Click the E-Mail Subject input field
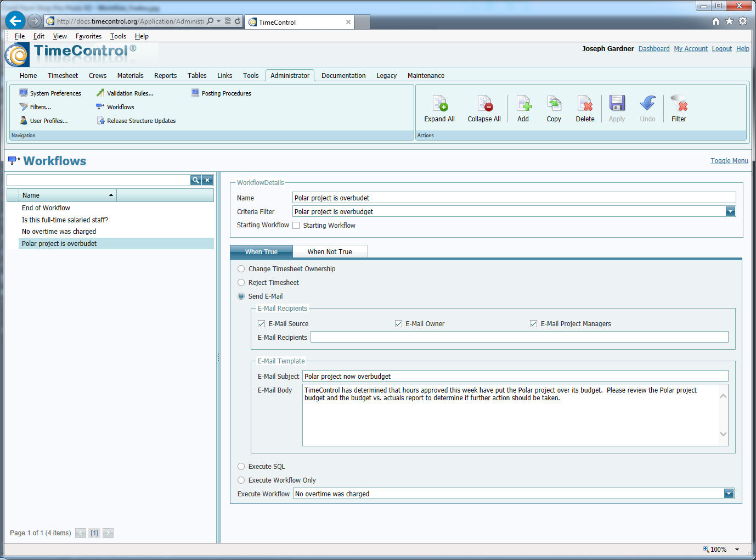Screen dimensions: 756x560 coord(515,376)
